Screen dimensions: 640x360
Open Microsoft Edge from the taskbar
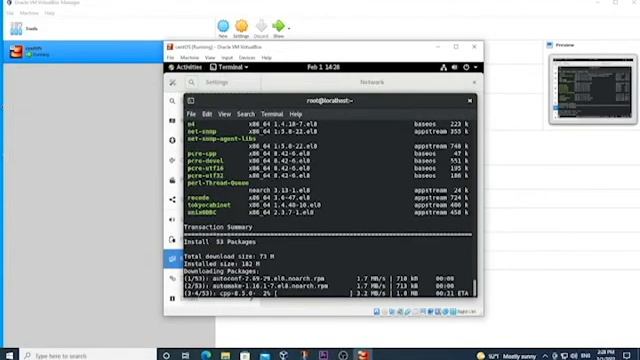click(x=206, y=355)
